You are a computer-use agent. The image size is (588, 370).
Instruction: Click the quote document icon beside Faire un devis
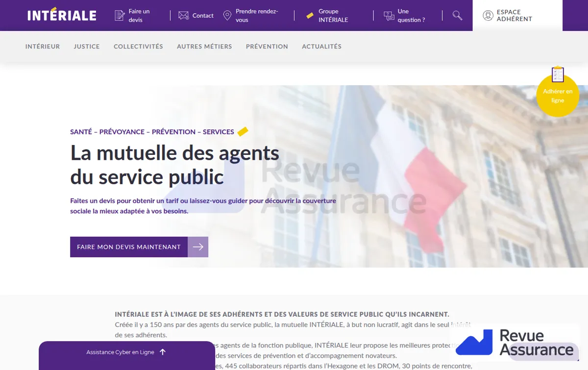pyautogui.click(x=120, y=16)
